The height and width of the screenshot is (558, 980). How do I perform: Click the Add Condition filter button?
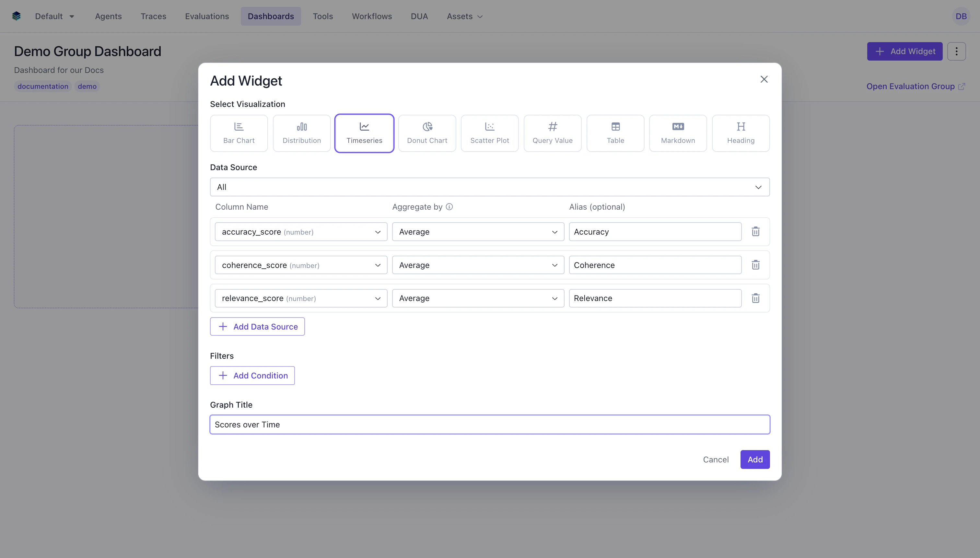tap(252, 376)
